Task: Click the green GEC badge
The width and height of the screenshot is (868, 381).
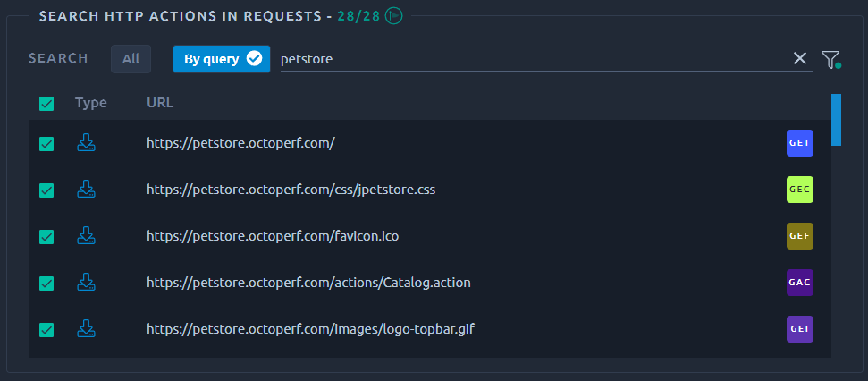Action: pyautogui.click(x=800, y=190)
